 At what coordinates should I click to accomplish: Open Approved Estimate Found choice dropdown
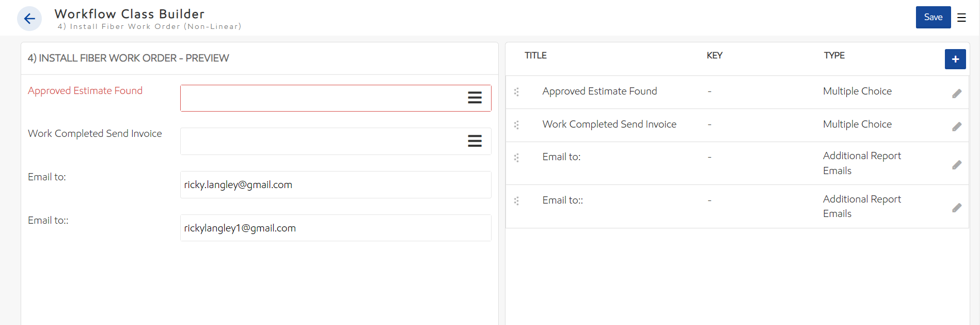[x=475, y=98]
